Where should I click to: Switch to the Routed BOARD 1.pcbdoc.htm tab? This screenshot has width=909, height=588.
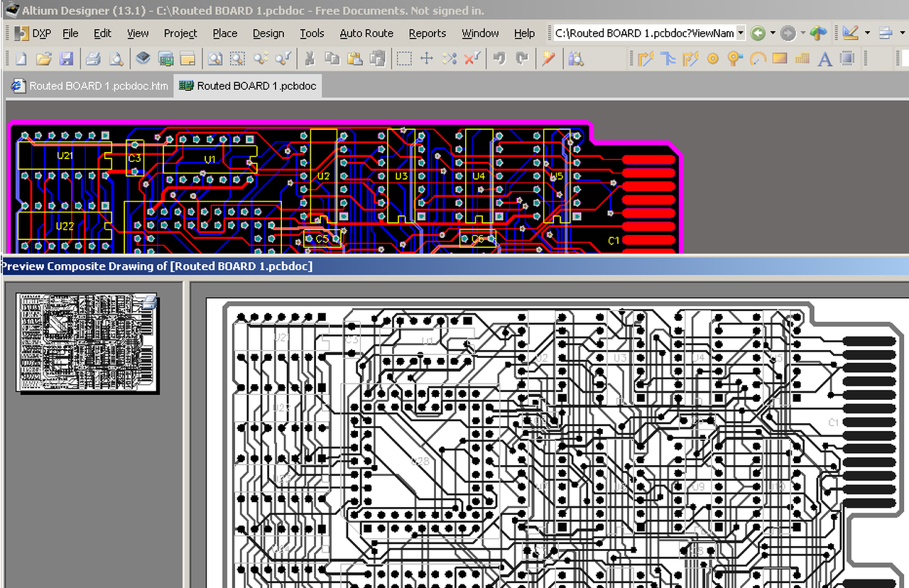90,86
